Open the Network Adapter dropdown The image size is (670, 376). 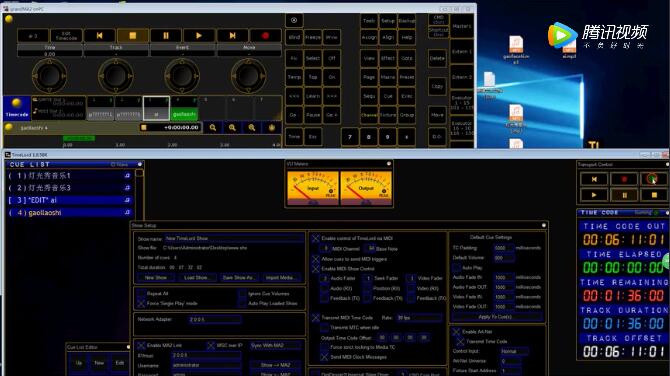215,319
